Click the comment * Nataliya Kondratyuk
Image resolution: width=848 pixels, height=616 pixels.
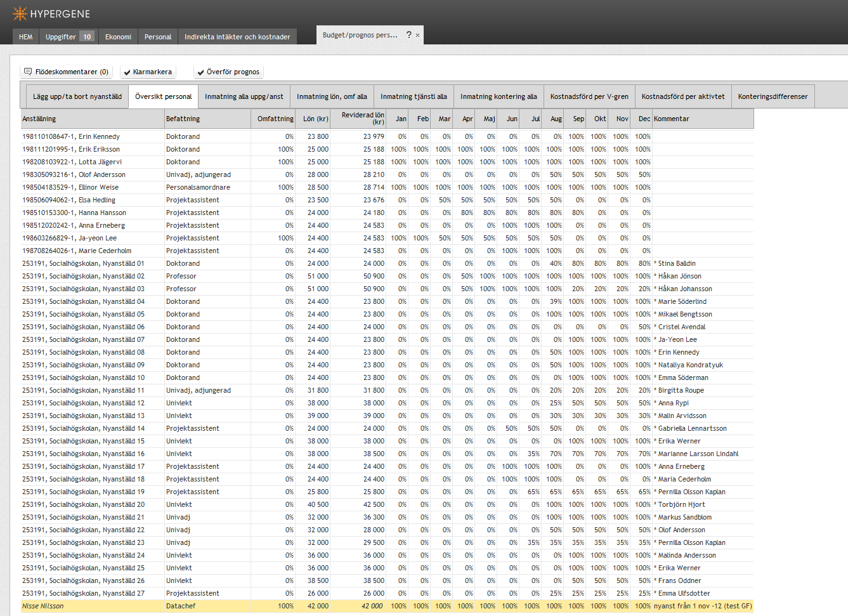[688, 365]
